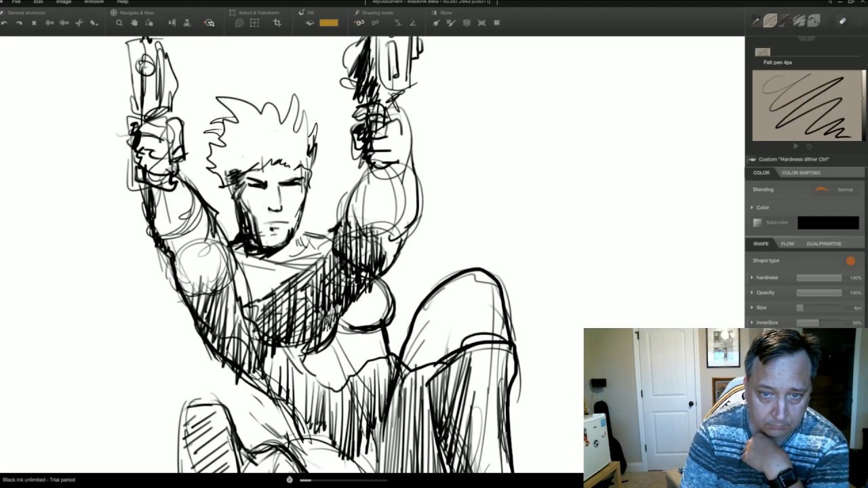Image resolution: width=868 pixels, height=488 pixels.
Task: Open the Help menu
Action: 123,2
